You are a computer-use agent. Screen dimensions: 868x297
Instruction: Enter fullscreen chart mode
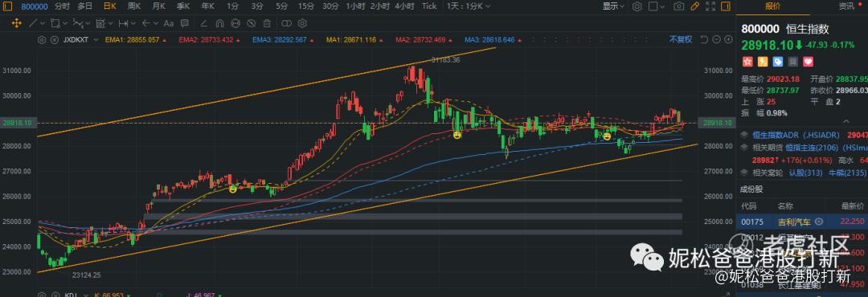coord(711,6)
